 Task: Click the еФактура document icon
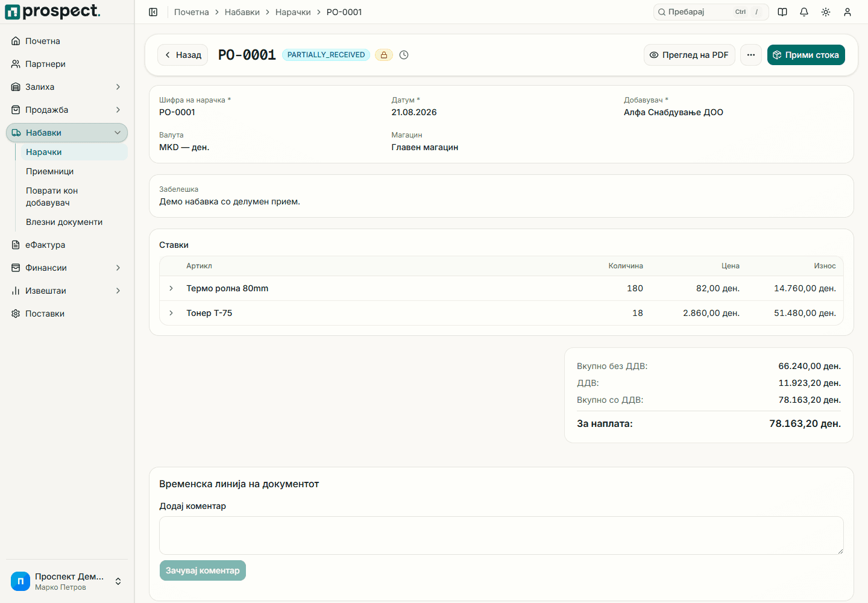click(16, 245)
